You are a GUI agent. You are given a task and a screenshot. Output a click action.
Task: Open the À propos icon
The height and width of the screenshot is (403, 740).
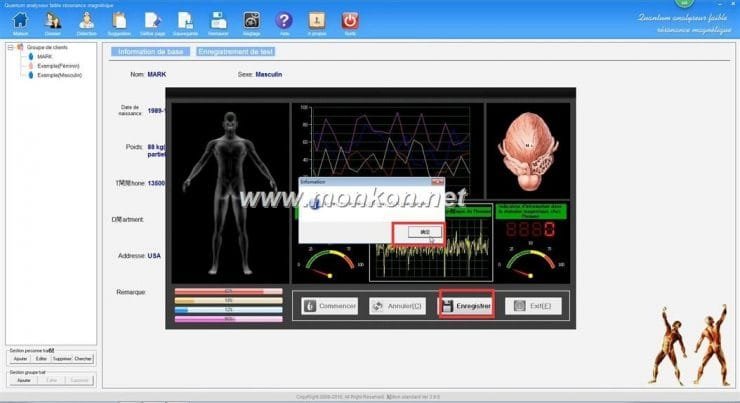[x=317, y=21]
